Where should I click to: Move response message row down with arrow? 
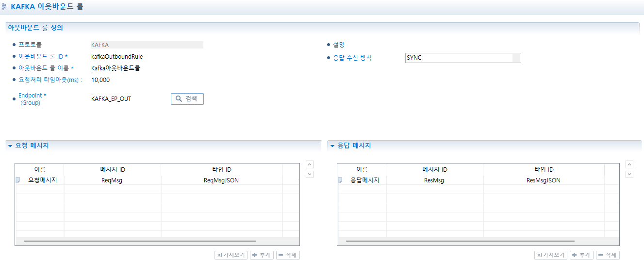(629, 174)
